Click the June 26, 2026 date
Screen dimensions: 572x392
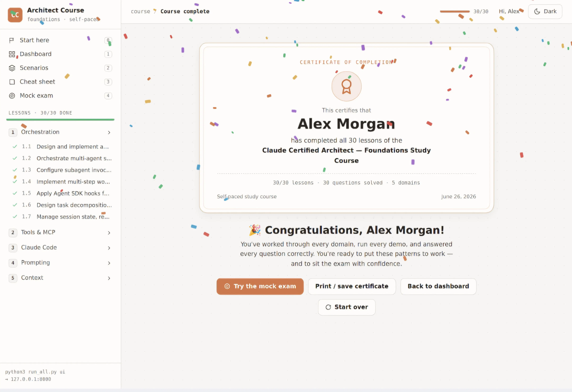pyautogui.click(x=458, y=197)
